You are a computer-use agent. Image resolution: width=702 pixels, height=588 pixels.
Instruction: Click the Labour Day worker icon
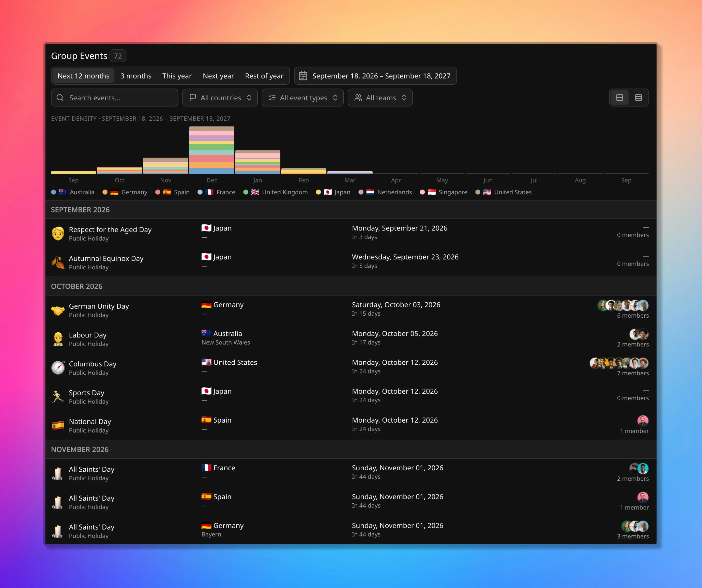pos(58,339)
